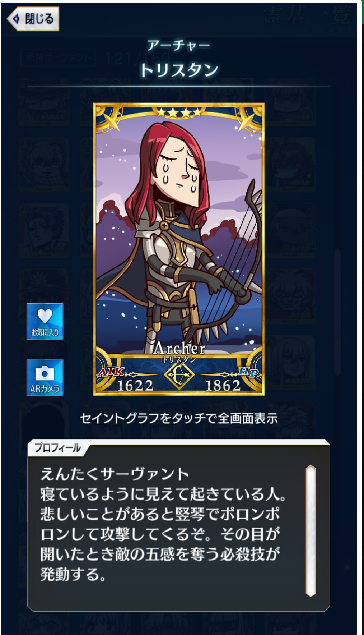
Task: Open the ARカメラ camera button
Action: 45,377
